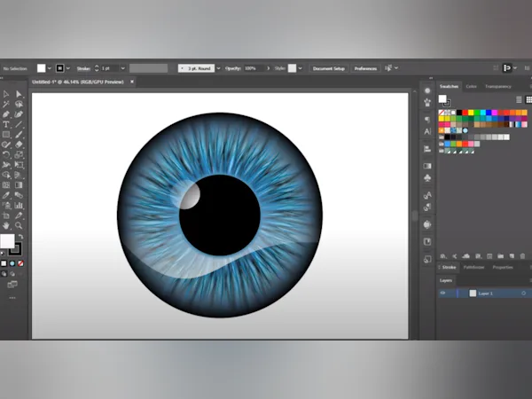This screenshot has height=399, width=532.
Task: Open stroke color dropdown in control bar
Action: (x=68, y=68)
